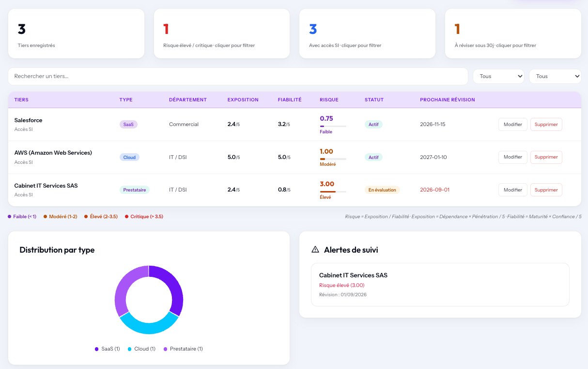Click the SaaS type badge for Salesforce
The height and width of the screenshot is (369, 588).
coord(129,125)
